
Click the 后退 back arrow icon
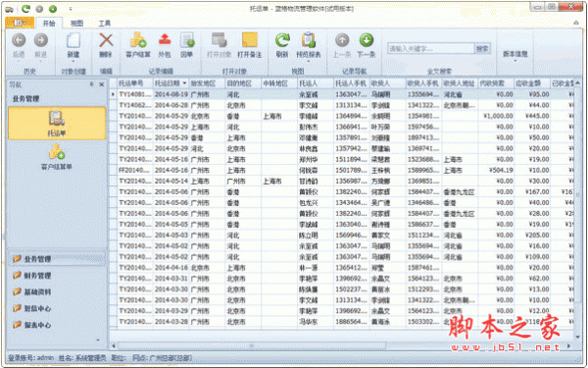tap(19, 40)
